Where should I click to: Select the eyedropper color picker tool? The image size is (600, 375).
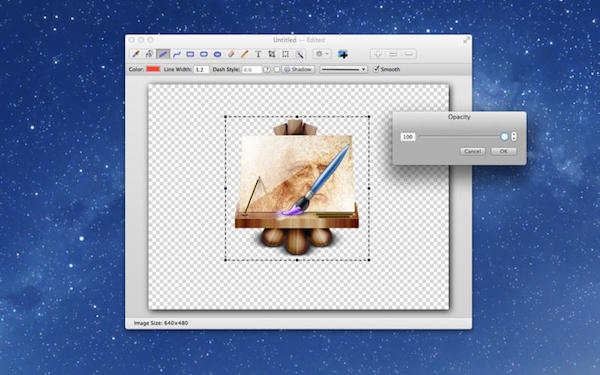pyautogui.click(x=135, y=54)
